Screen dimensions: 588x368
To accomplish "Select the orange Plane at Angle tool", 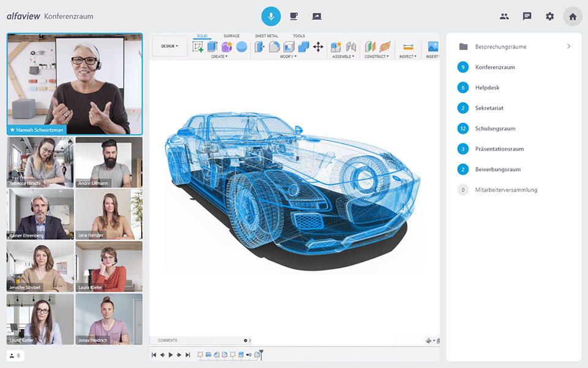I will (x=385, y=47).
